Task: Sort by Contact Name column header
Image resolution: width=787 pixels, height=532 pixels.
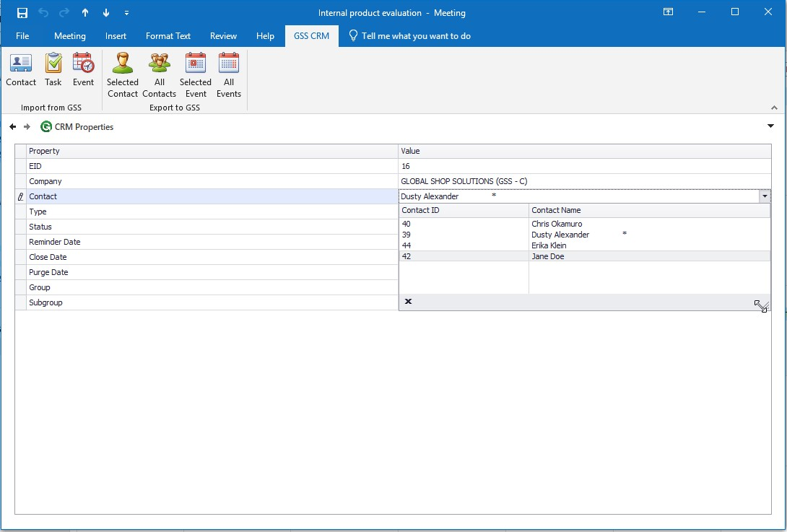Action: 650,210
